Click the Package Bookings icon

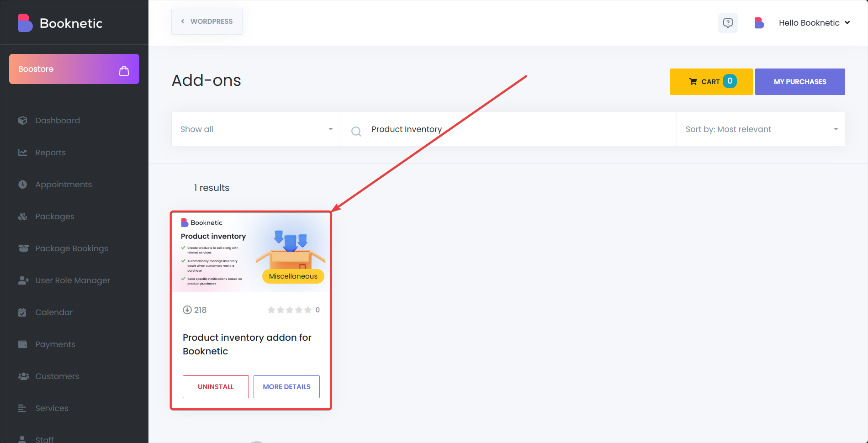(23, 248)
